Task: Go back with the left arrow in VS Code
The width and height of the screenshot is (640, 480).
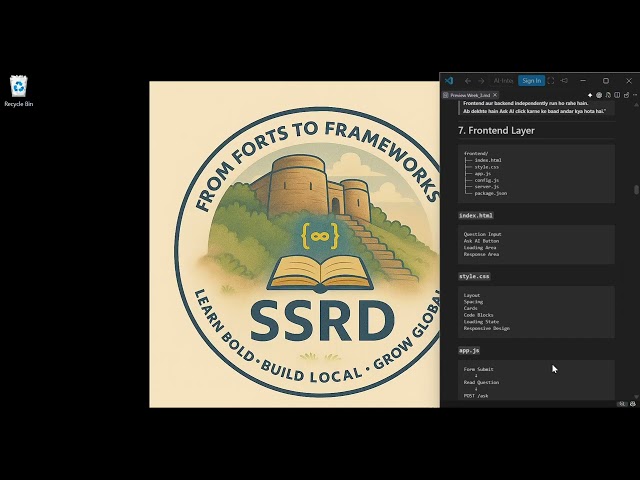Action: (468, 81)
